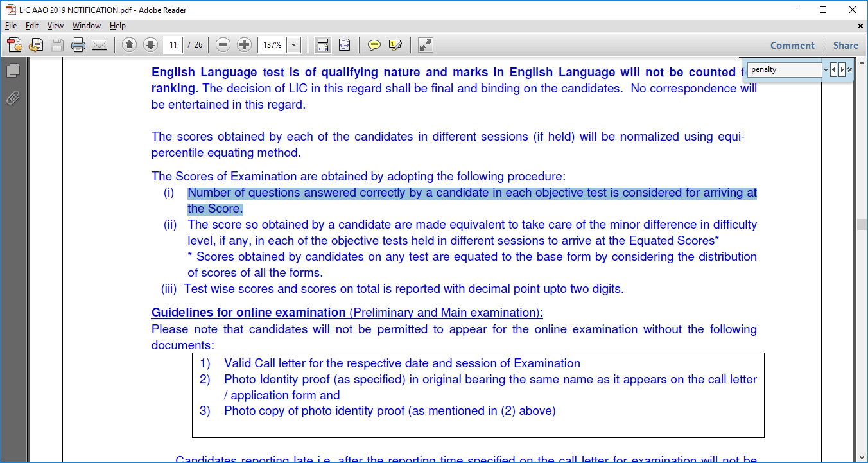Click 'percentile equating method.' text
This screenshot has height=463, width=868.
(226, 153)
